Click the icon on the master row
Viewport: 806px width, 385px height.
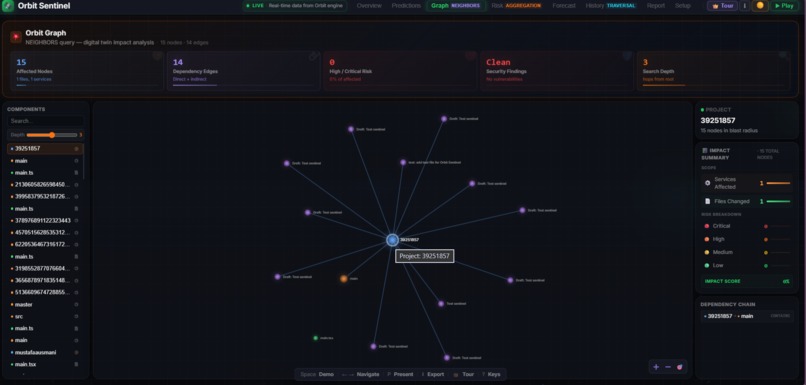click(x=76, y=304)
